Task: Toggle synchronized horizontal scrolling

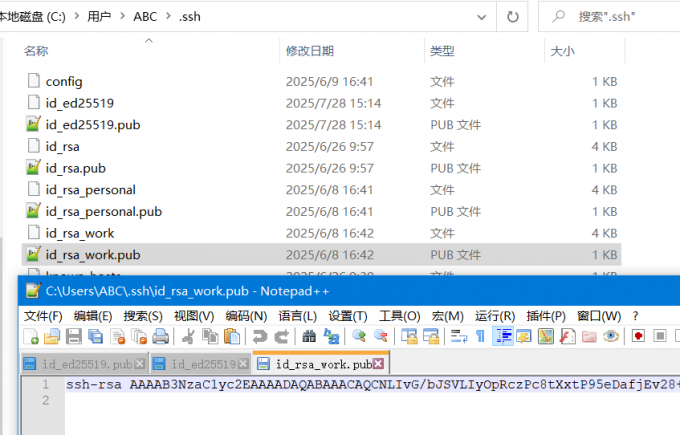Action: tap(431, 337)
